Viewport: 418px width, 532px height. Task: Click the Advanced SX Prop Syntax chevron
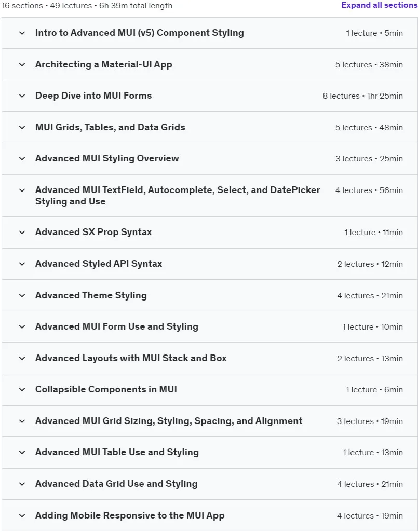[22, 233]
